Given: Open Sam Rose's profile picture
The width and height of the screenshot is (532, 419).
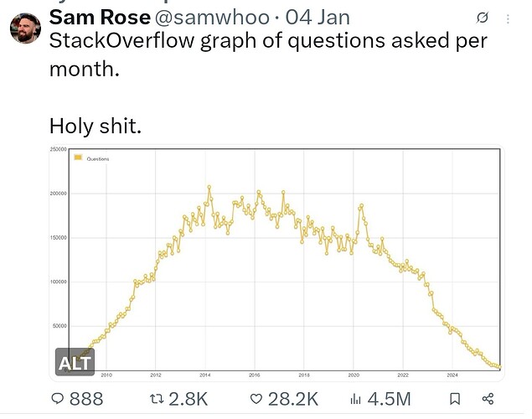Looking at the screenshot, I should (x=28, y=28).
